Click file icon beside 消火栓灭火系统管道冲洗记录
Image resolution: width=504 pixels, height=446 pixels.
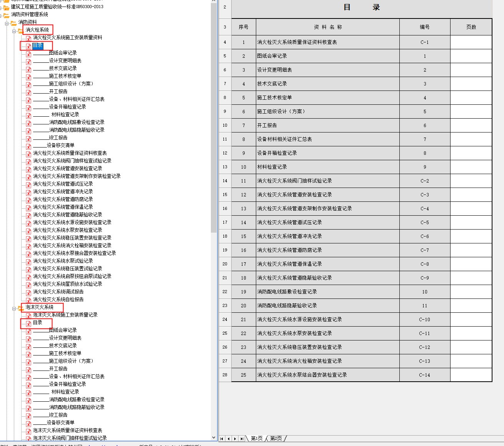coord(28,192)
